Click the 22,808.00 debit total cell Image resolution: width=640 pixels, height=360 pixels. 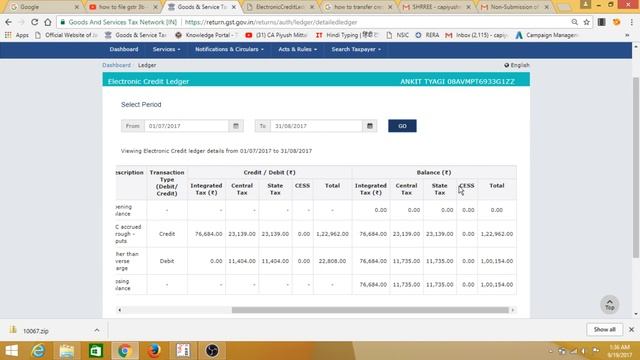click(x=332, y=261)
